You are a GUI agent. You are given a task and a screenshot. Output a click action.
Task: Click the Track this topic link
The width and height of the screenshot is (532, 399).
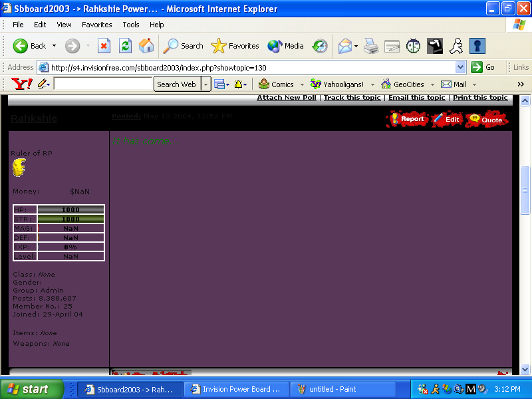pos(352,98)
